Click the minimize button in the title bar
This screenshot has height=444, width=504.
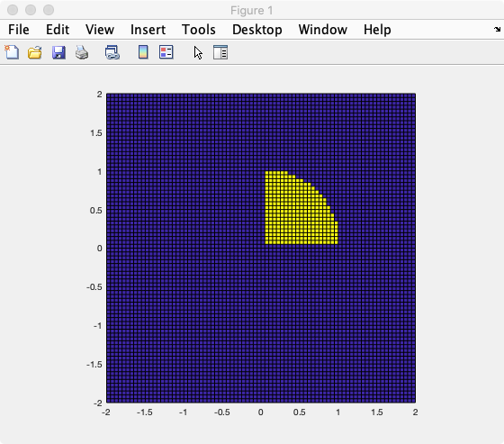[x=31, y=10]
